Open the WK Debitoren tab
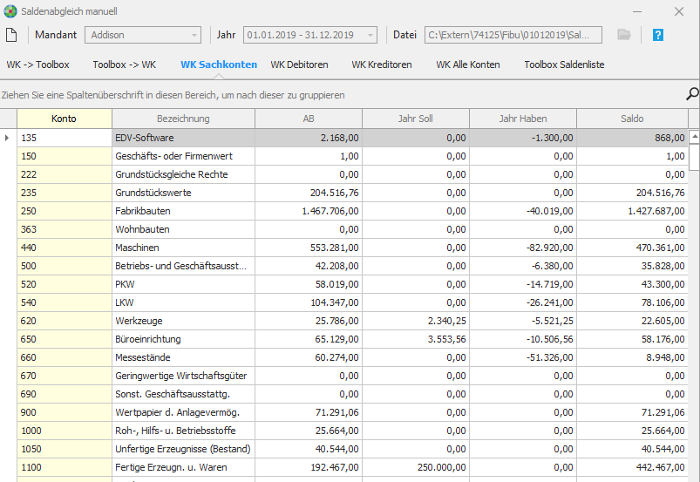The image size is (700, 482). (299, 65)
